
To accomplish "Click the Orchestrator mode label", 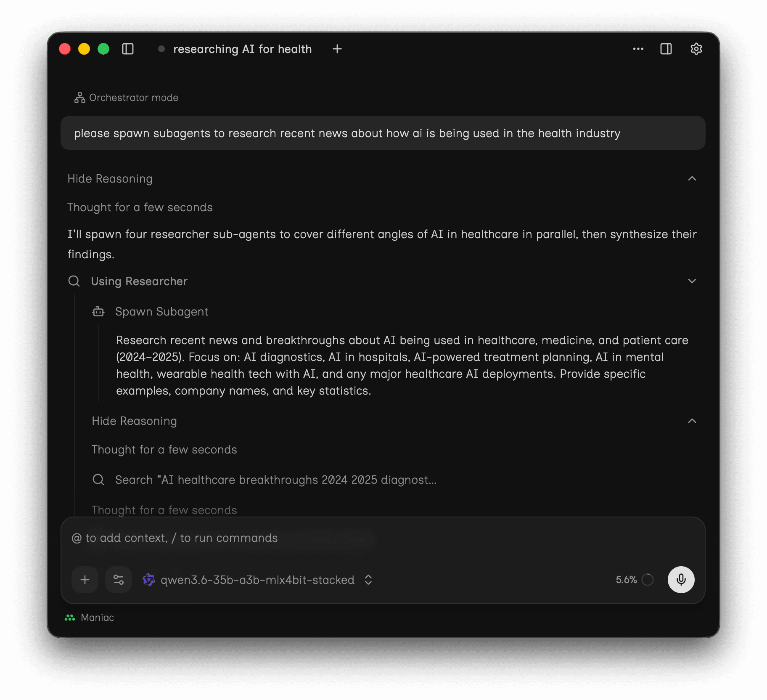I will click(x=127, y=98).
